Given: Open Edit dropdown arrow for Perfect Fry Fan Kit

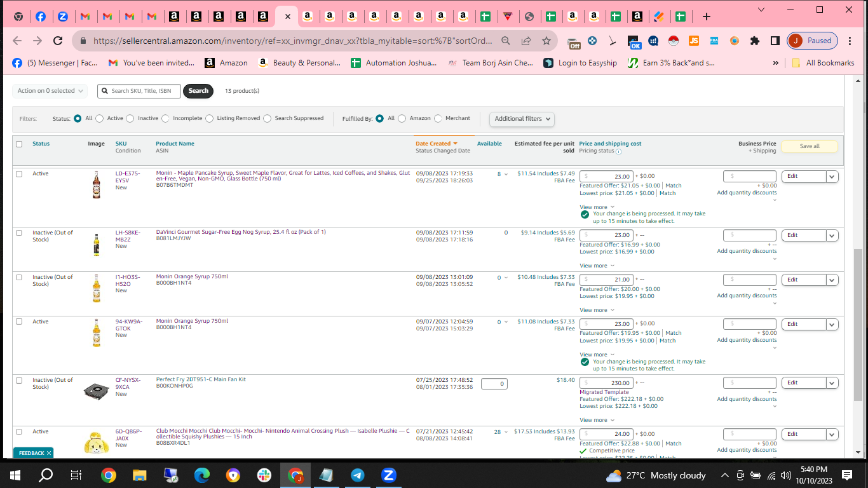Looking at the screenshot, I should click(832, 383).
